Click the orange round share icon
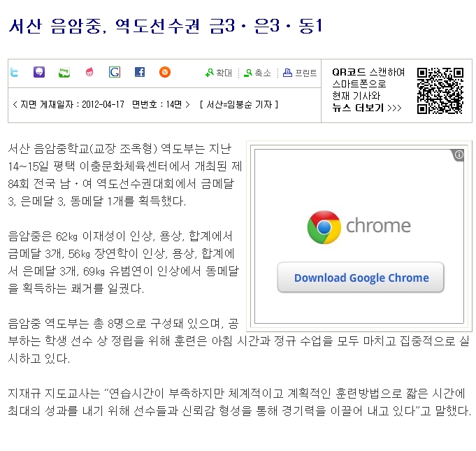The image size is (476, 451). (165, 72)
